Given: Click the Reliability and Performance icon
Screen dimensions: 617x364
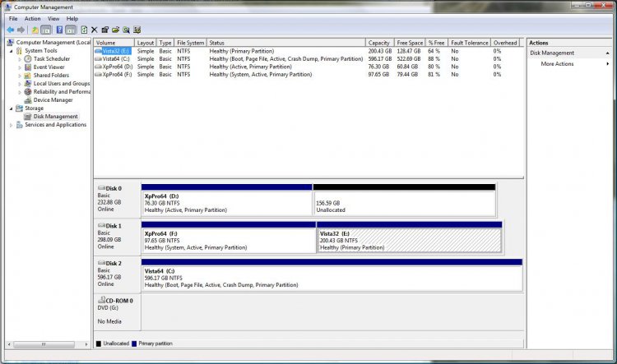Looking at the screenshot, I should pos(27,92).
